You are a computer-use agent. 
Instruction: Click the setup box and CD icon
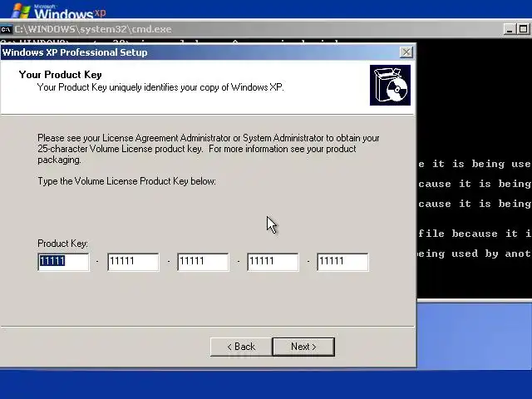(x=390, y=85)
